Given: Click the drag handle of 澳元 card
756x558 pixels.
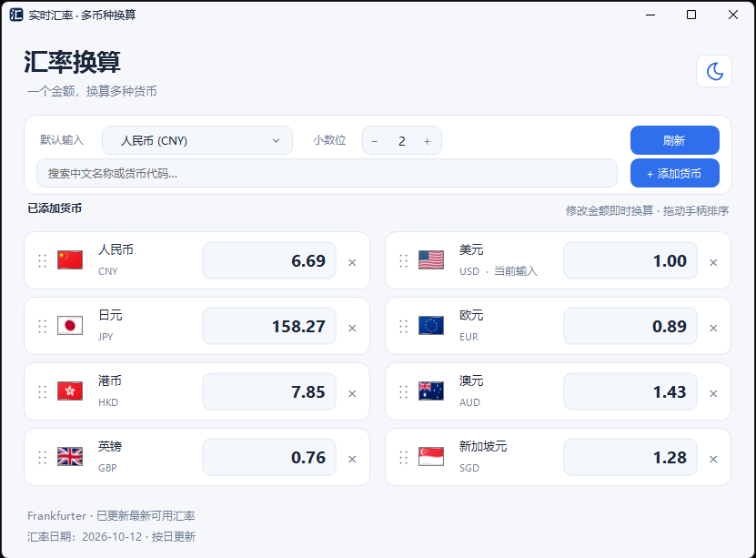Looking at the screenshot, I should click(x=404, y=392).
